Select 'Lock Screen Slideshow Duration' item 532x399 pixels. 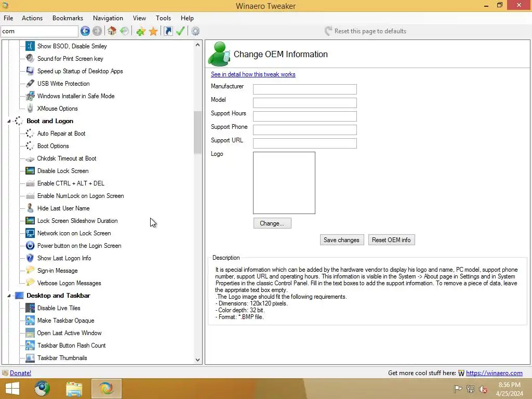click(x=78, y=221)
